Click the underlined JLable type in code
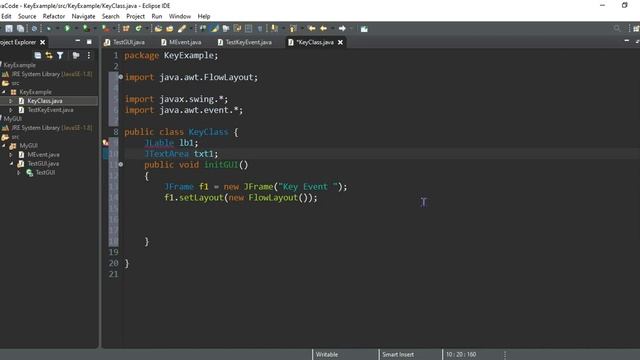The height and width of the screenshot is (360, 640). (159, 143)
